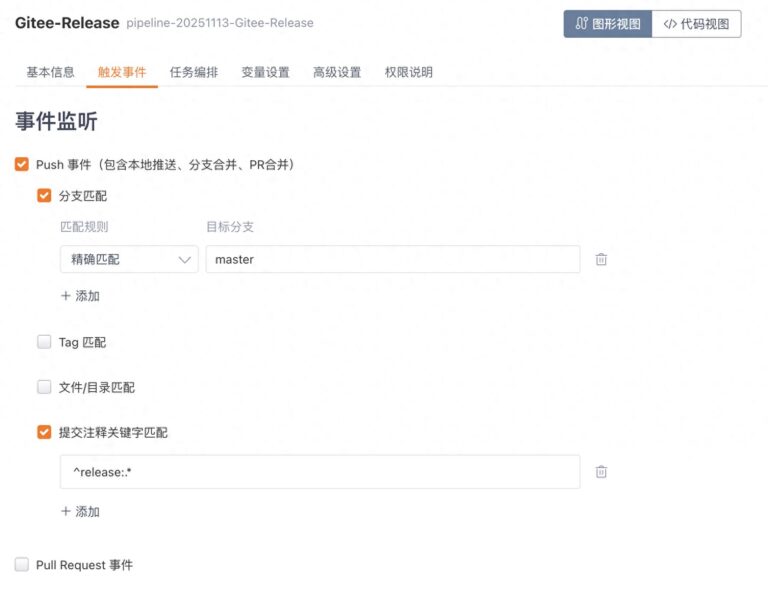768x594 pixels.
Task: Open the 基本信息 tab
Action: [50, 72]
